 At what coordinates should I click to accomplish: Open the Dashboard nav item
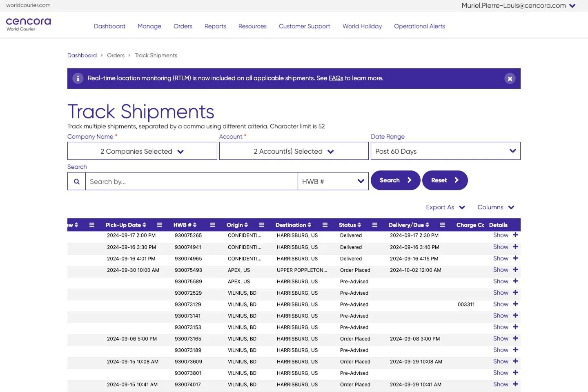109,26
